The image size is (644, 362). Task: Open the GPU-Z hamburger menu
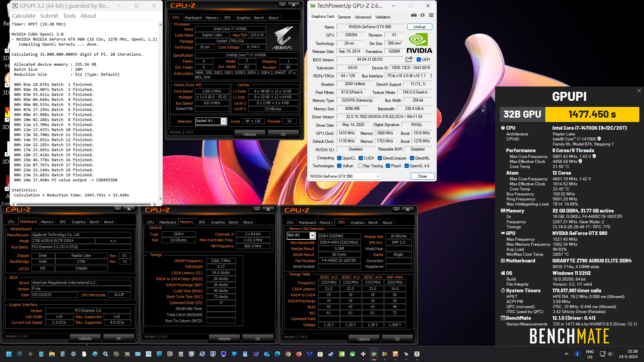(x=431, y=15)
